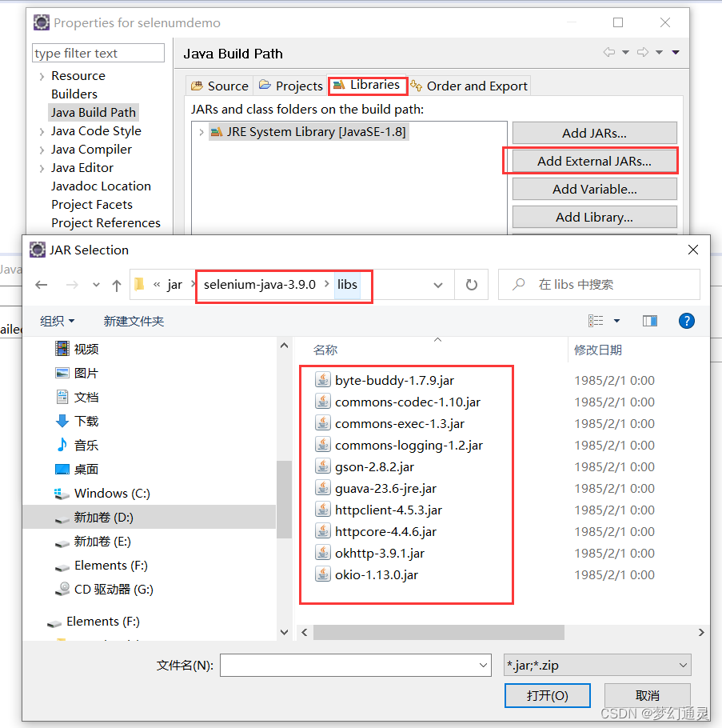The width and height of the screenshot is (722, 728).
Task: Switch to the Source tab
Action: 220,86
